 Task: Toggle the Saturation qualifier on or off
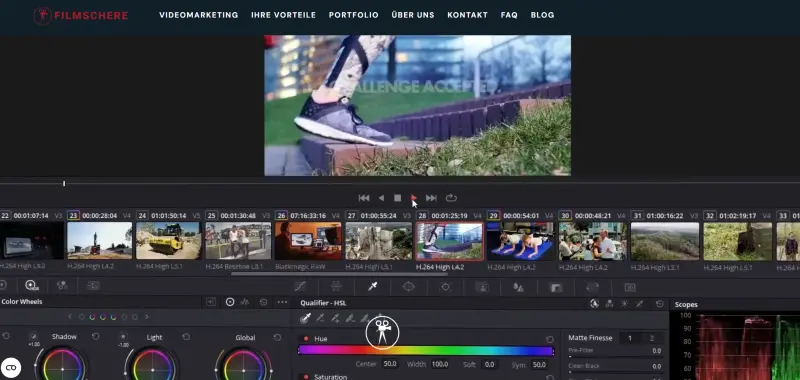tap(306, 377)
